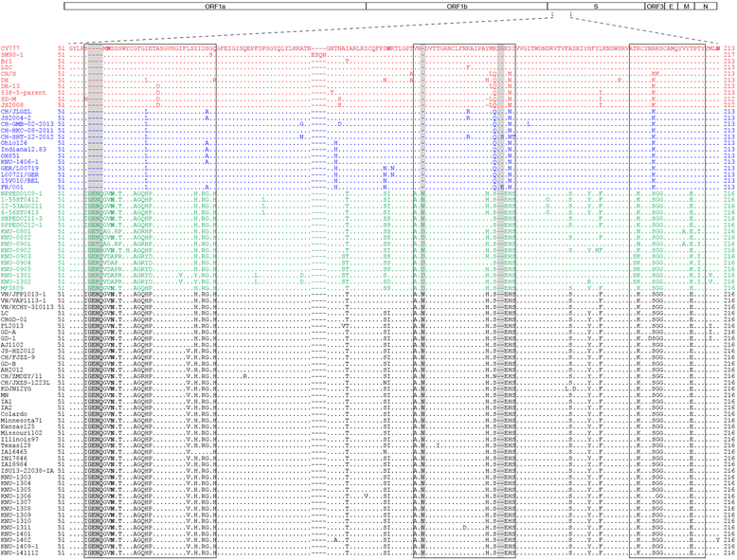Click the SM98-1 strain name
This screenshot has height=560, width=737.
tap(12, 54)
